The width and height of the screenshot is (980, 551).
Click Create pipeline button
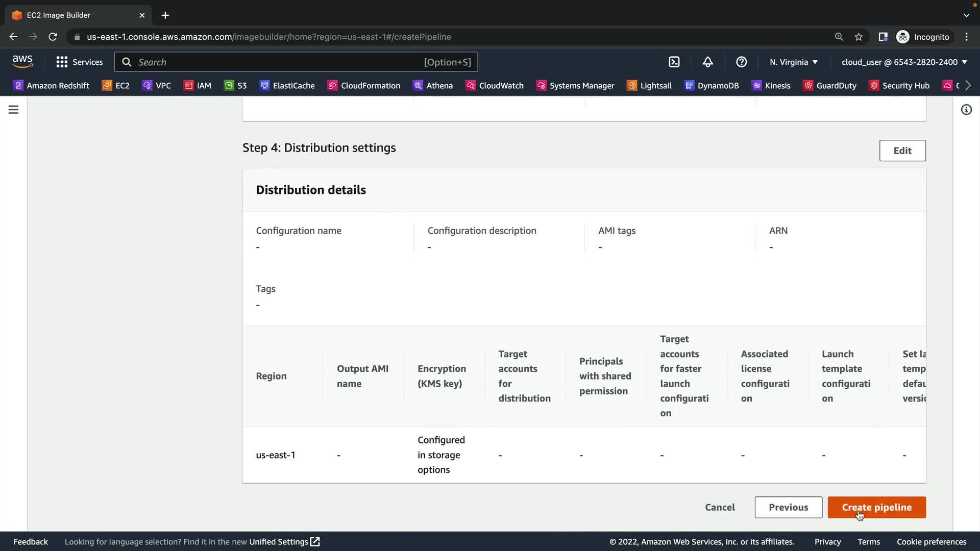(x=876, y=507)
